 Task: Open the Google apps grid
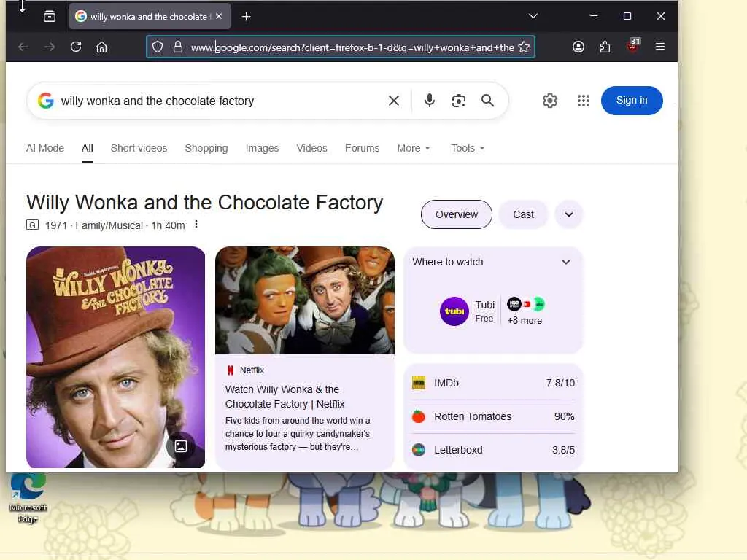pyautogui.click(x=583, y=101)
